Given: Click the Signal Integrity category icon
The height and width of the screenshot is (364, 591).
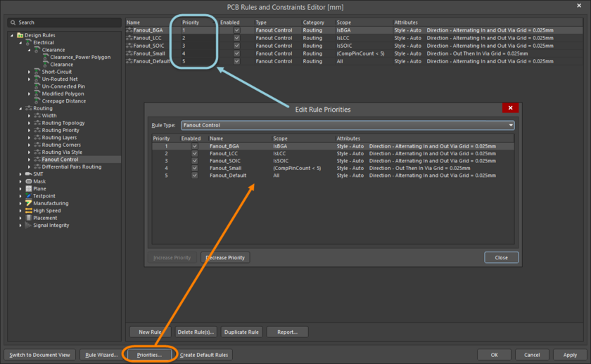Looking at the screenshot, I should tap(28, 225).
